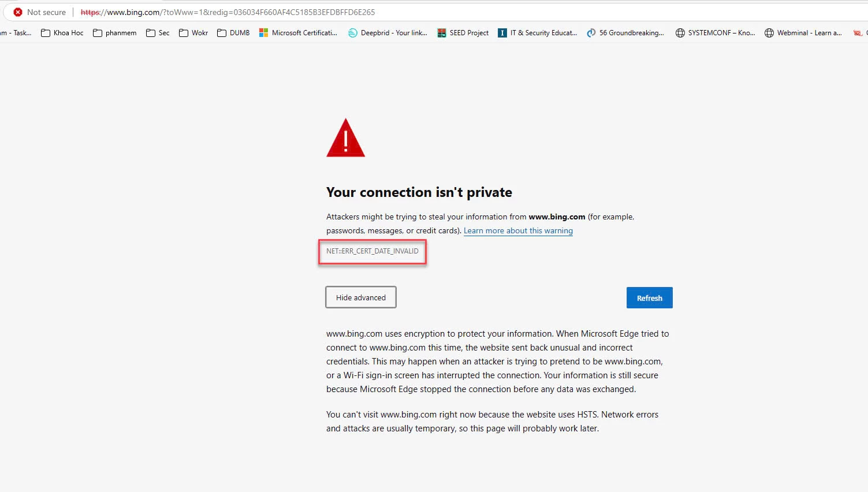Select the bing.com URL in the address bar
Image resolution: width=868 pixels, height=492 pixels.
coord(228,12)
